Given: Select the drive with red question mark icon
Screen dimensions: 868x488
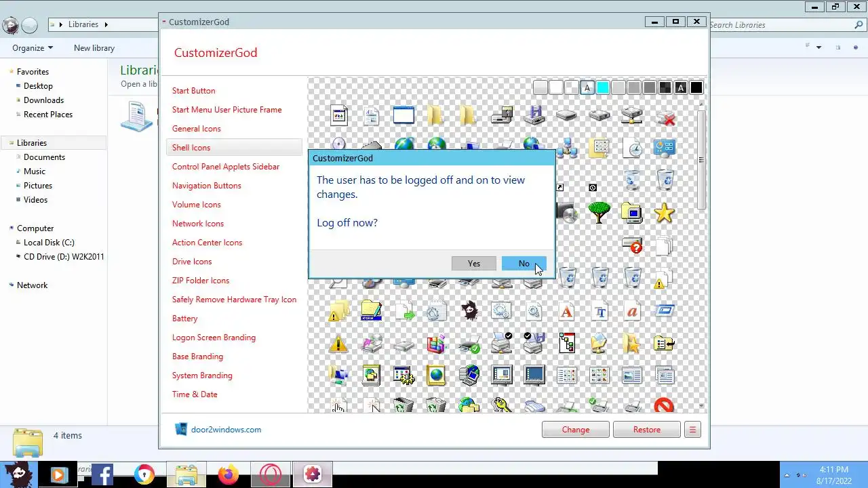Looking at the screenshot, I should click(x=632, y=245).
